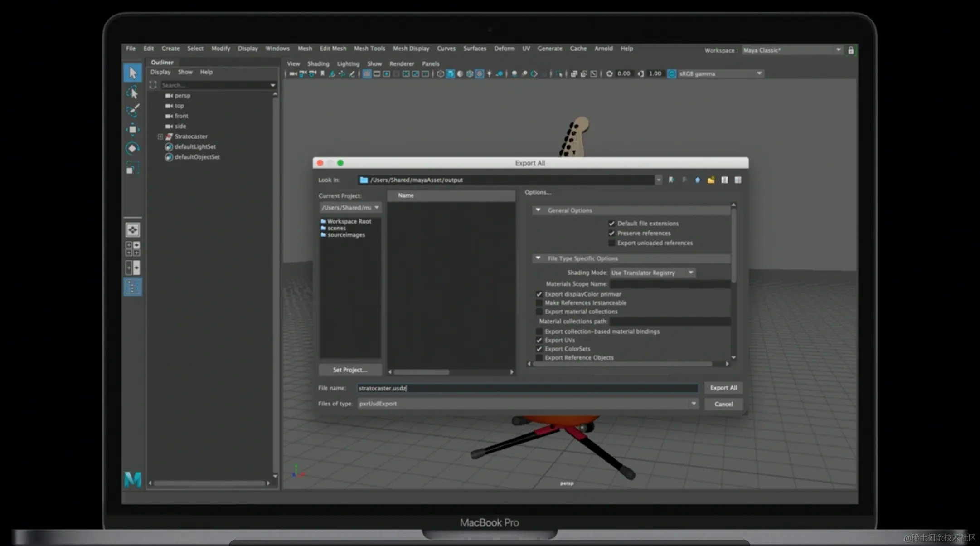Open the File menu
Screen dimensions: 980x546
(x=131, y=49)
